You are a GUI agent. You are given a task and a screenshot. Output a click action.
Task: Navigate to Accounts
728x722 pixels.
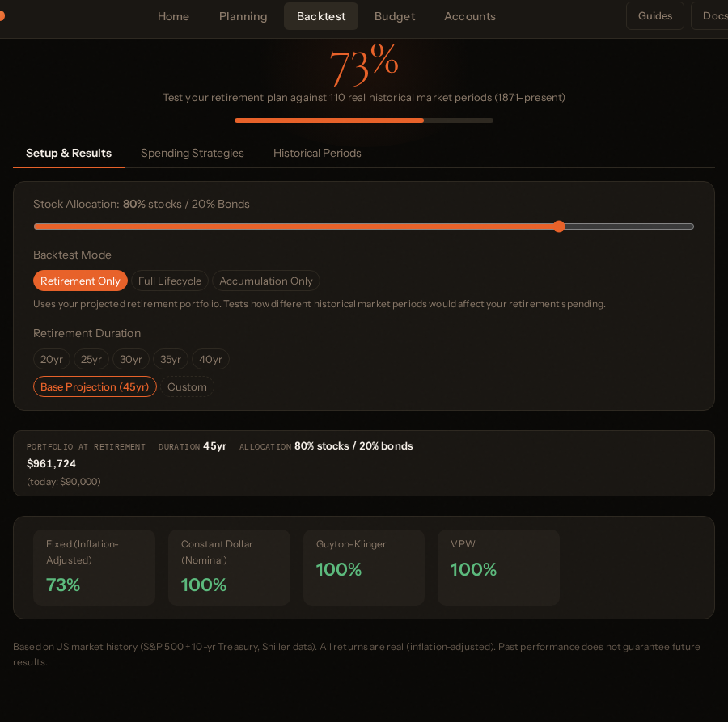(x=470, y=16)
